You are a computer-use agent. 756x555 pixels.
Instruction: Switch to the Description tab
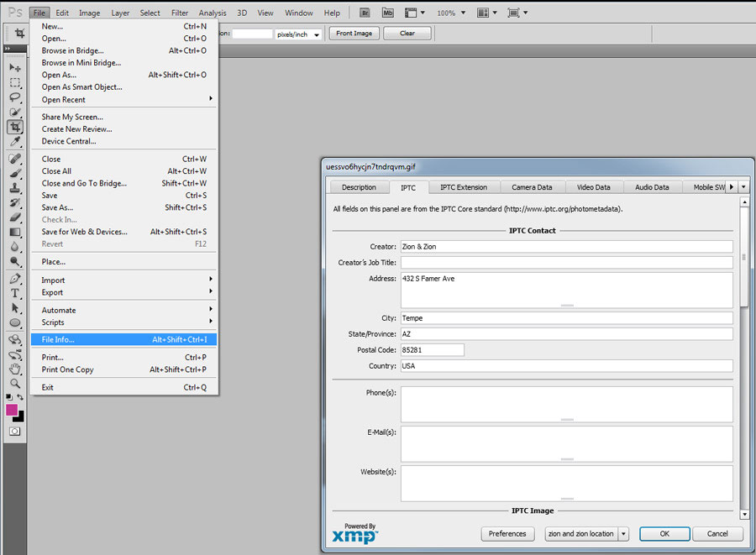[360, 187]
